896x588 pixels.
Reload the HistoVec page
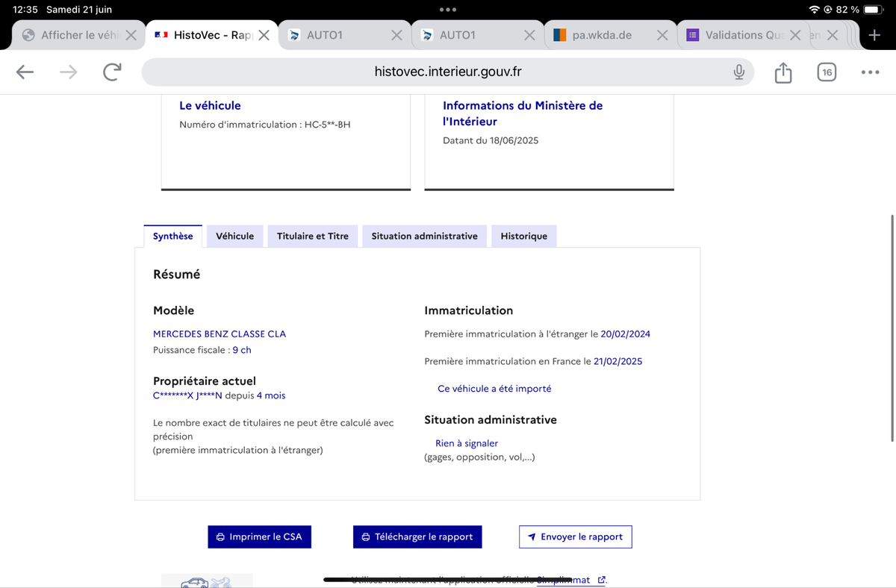pos(112,72)
